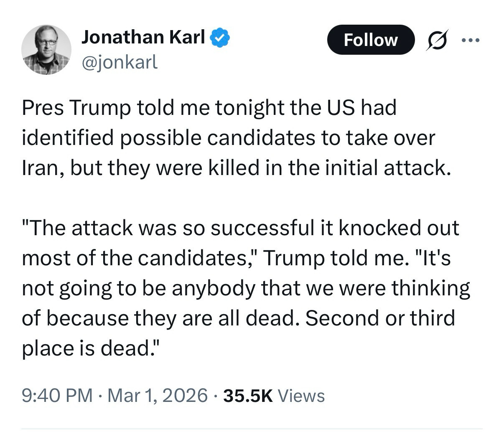This screenshot has height=442, width=504.
Task: Open the @jonkarl handle link
Action: click(x=120, y=62)
